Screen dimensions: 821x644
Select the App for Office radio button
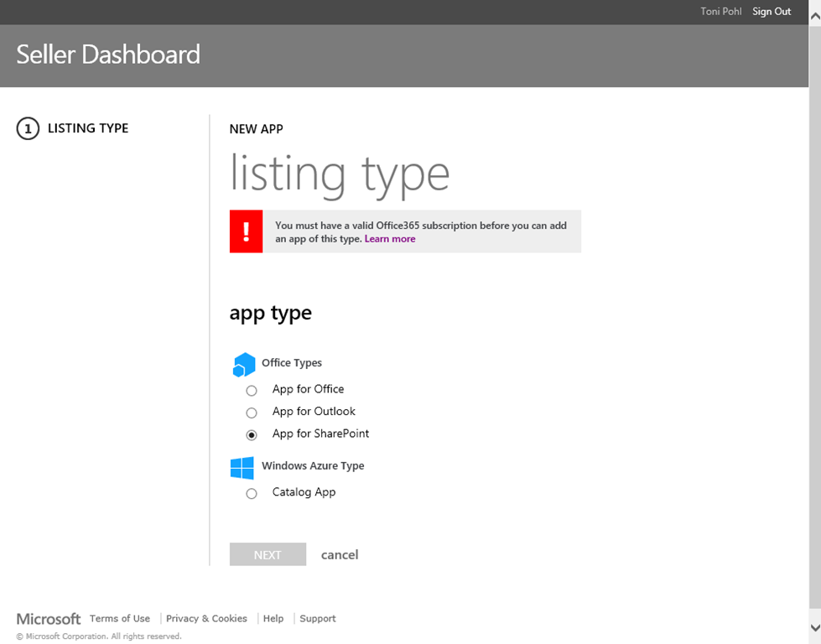(252, 391)
